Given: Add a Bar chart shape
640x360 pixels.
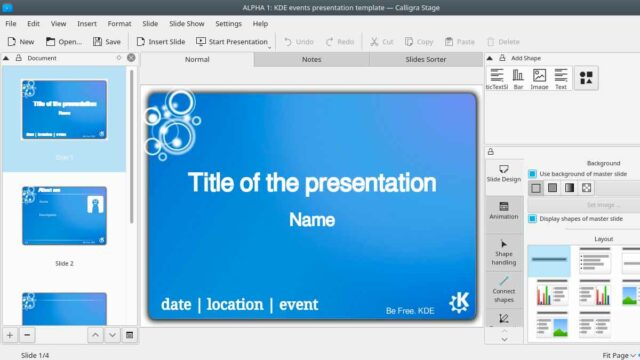Looking at the screenshot, I should click(518, 78).
